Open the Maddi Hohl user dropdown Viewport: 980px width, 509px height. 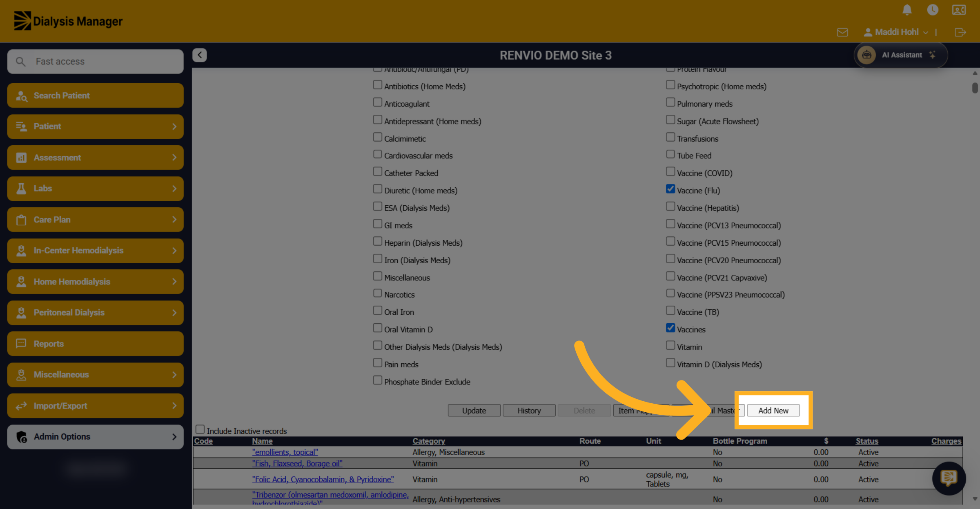tap(896, 32)
